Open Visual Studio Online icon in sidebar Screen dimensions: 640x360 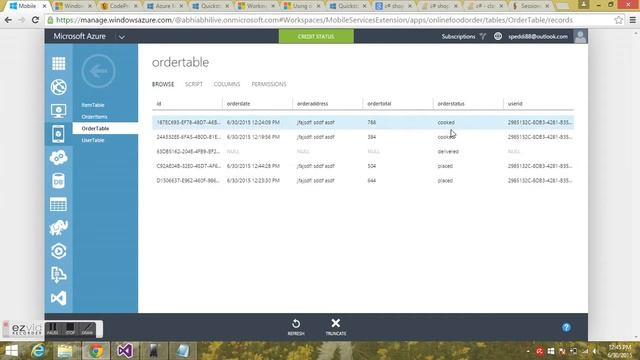58,298
